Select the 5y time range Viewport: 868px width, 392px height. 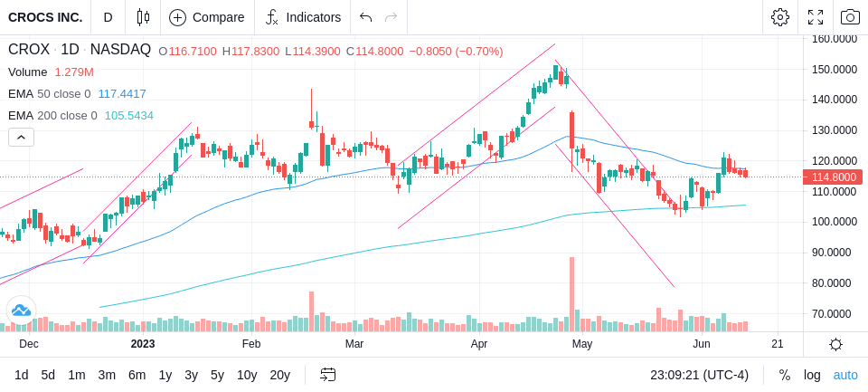click(x=217, y=375)
